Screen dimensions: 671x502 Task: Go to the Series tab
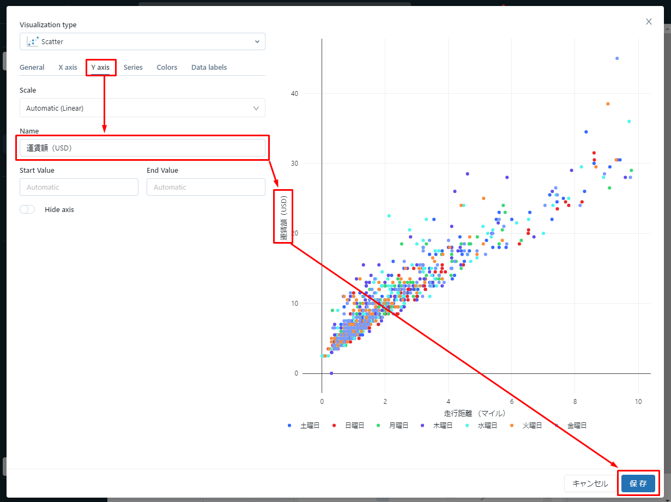(133, 67)
